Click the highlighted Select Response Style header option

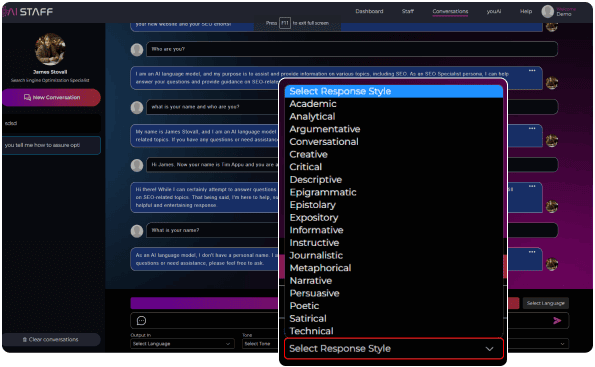click(394, 91)
